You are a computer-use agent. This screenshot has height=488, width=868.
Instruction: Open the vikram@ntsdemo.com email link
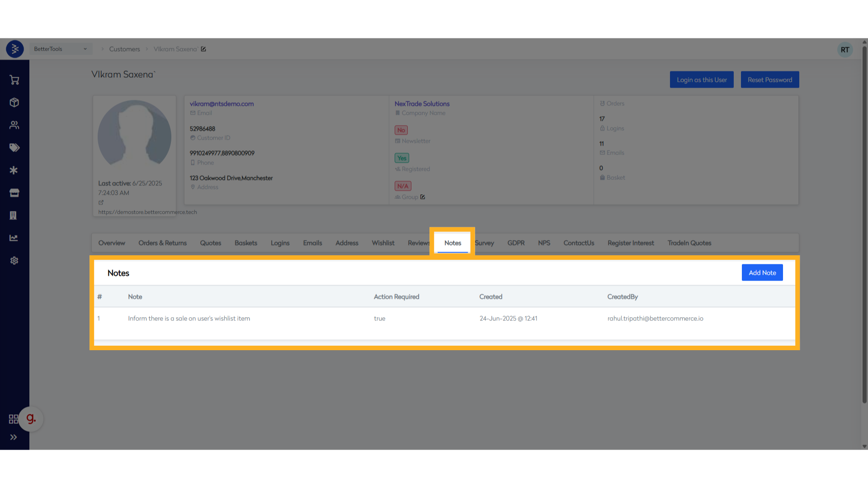[x=222, y=104]
